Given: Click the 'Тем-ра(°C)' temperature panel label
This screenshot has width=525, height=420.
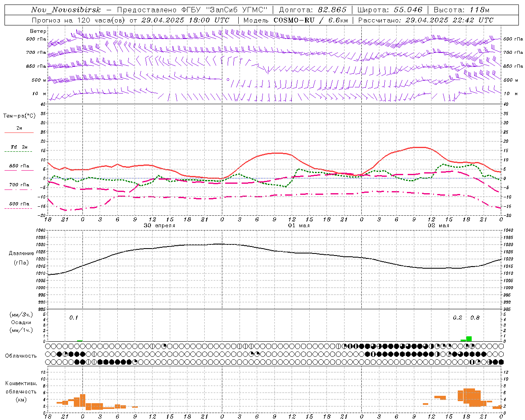Looking at the screenshot, I should 19,116.
